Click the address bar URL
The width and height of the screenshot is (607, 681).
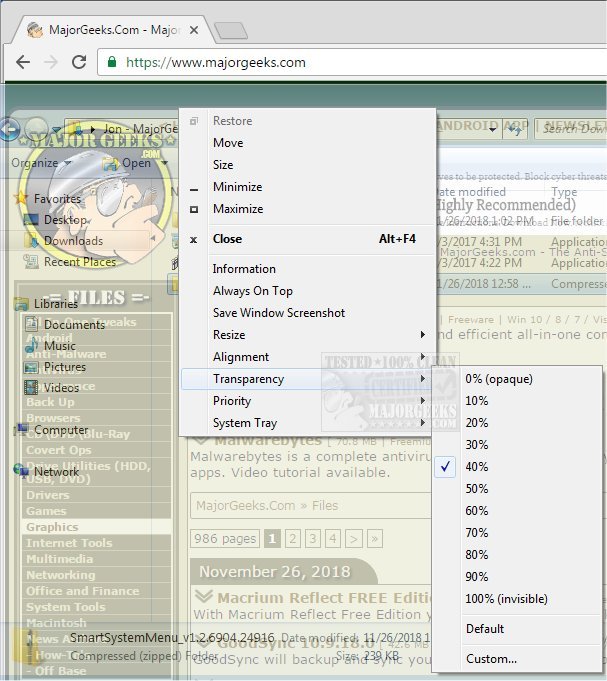pos(216,63)
